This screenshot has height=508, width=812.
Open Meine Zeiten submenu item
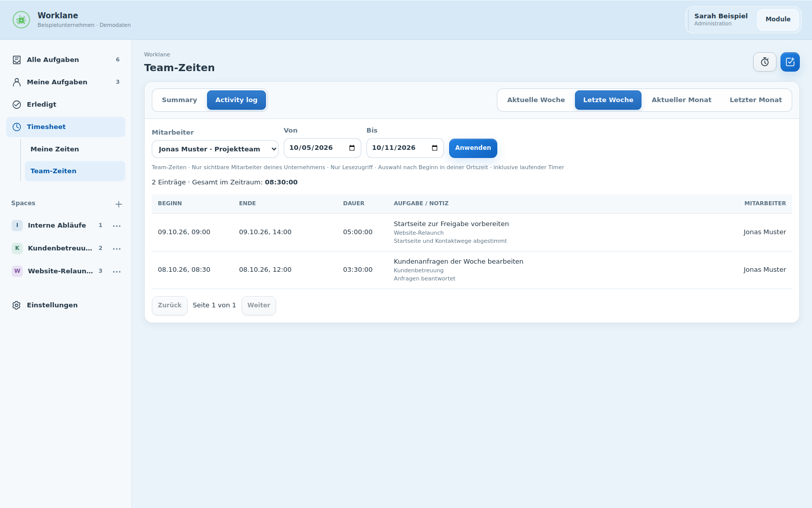[75, 149]
